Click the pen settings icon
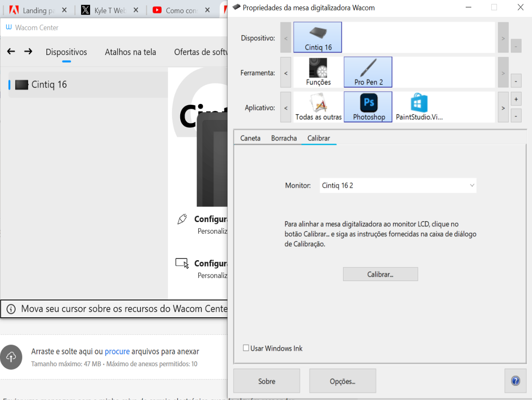 (x=182, y=219)
